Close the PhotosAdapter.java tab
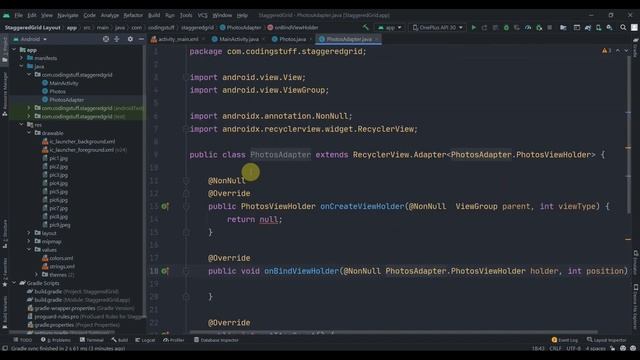The width and height of the screenshot is (640, 360). (376, 39)
